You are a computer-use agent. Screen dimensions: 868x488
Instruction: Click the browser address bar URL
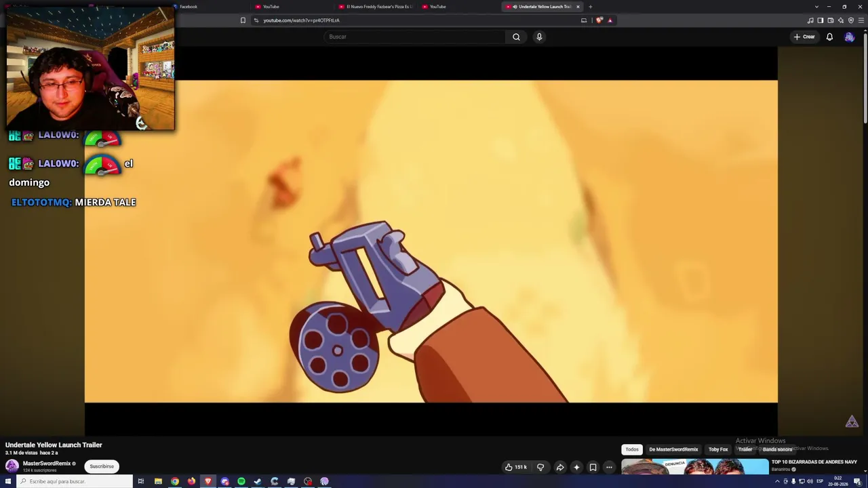tap(301, 20)
